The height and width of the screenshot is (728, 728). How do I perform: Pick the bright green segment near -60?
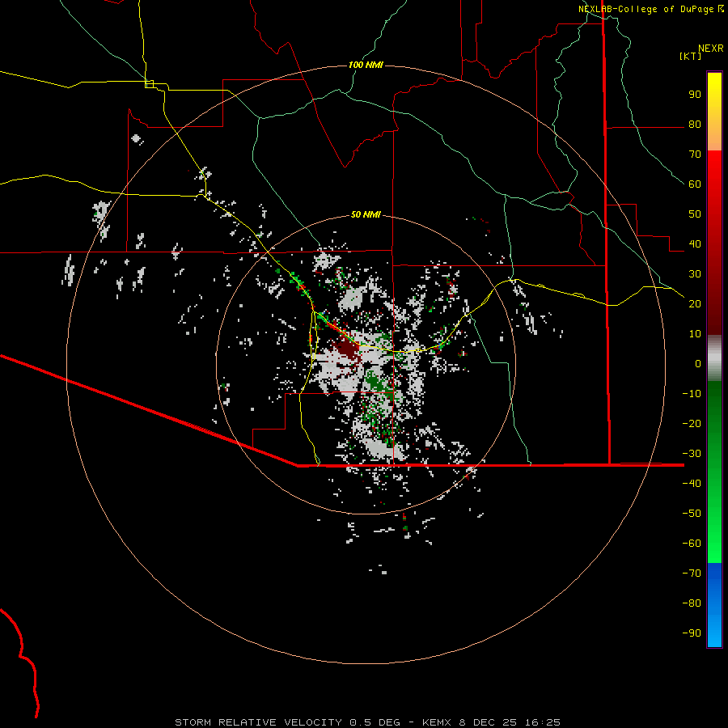click(714, 544)
